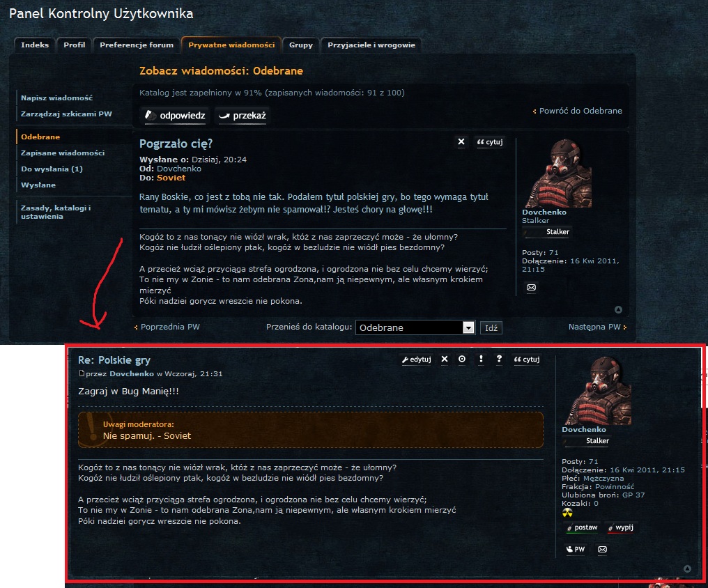Open Zapisane wiadomości folder in sidebar

coord(63,153)
